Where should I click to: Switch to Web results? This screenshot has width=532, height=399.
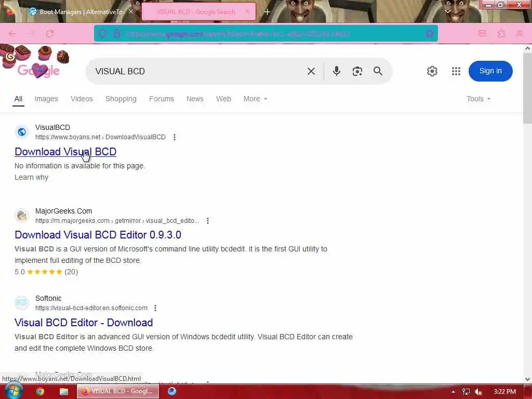[x=223, y=99]
